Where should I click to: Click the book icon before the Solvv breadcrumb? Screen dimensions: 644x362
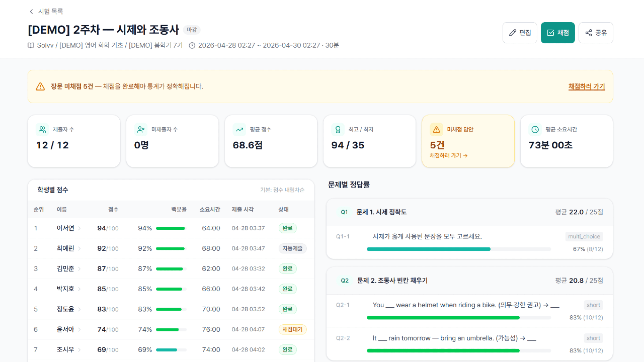(x=31, y=45)
